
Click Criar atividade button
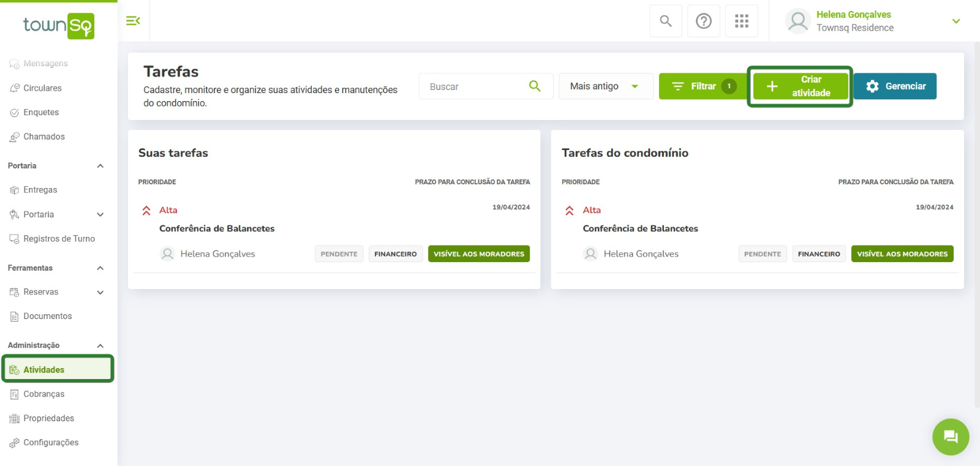coord(800,86)
